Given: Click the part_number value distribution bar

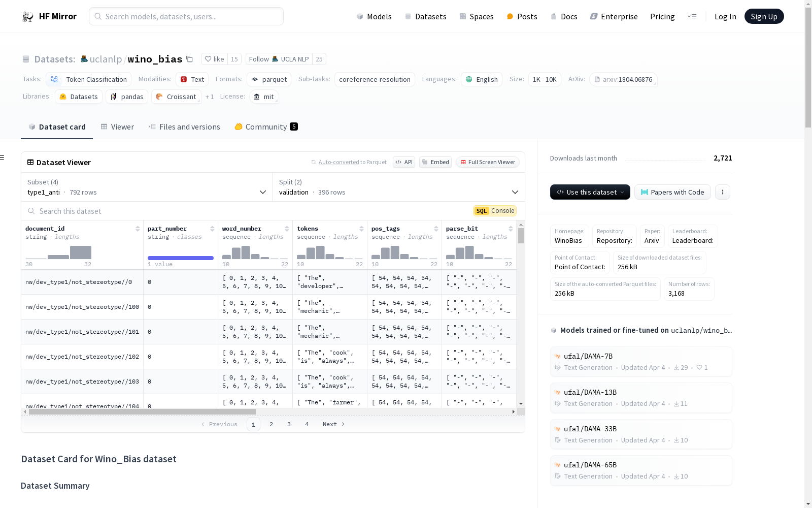Looking at the screenshot, I should pyautogui.click(x=181, y=258).
